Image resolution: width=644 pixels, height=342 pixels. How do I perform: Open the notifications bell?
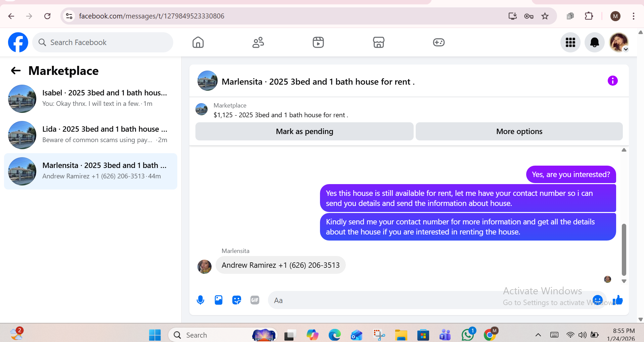click(x=595, y=42)
